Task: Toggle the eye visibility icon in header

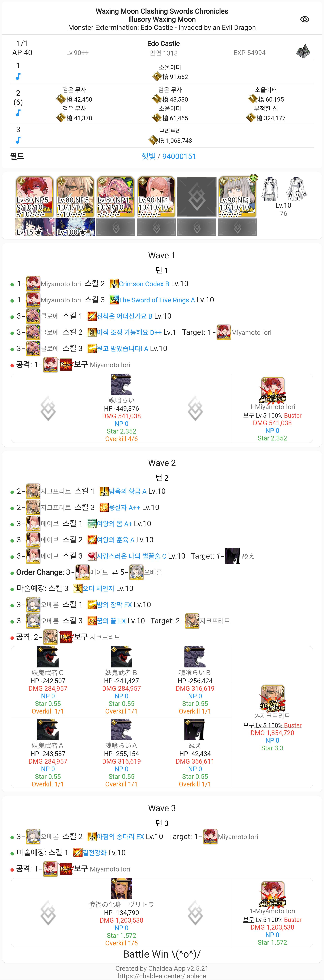Action: (x=305, y=19)
